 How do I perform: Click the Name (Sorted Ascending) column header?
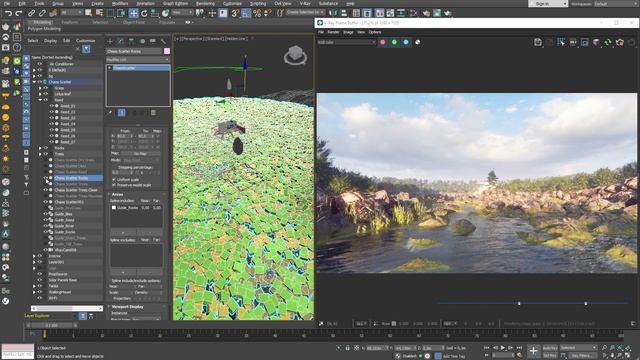52,58
